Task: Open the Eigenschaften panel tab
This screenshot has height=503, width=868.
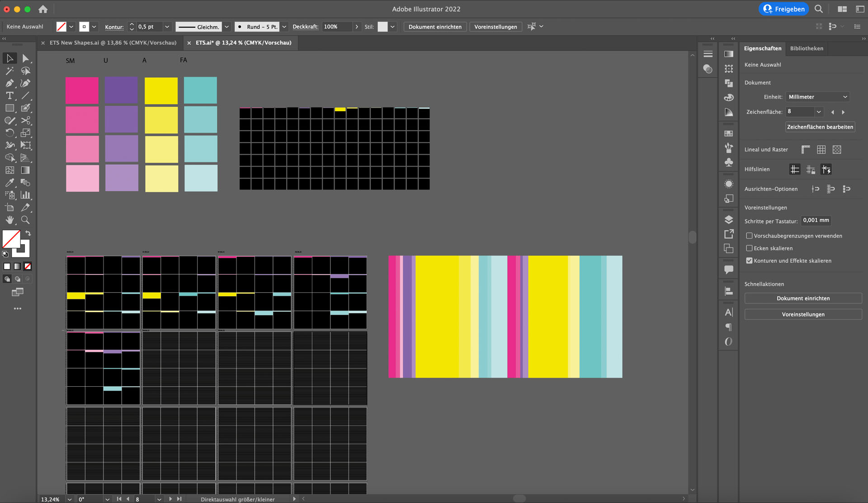Action: (762, 48)
